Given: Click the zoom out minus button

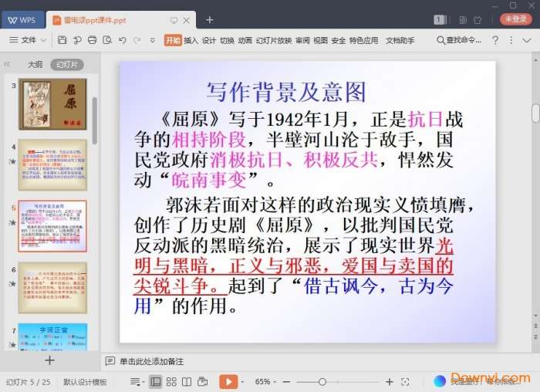Looking at the screenshot, I should coord(286,382).
